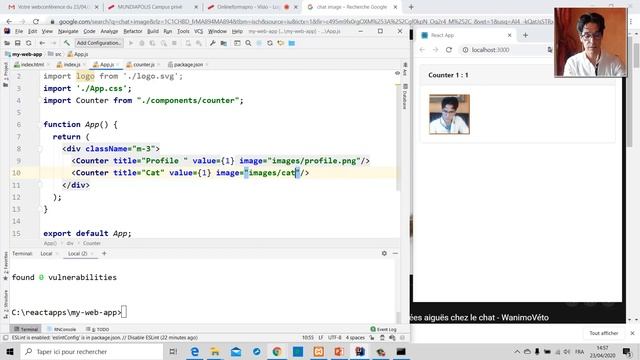Click the Back navigation arrow in IDE toolbar
The width and height of the screenshot is (640, 360).
[x=42, y=43]
